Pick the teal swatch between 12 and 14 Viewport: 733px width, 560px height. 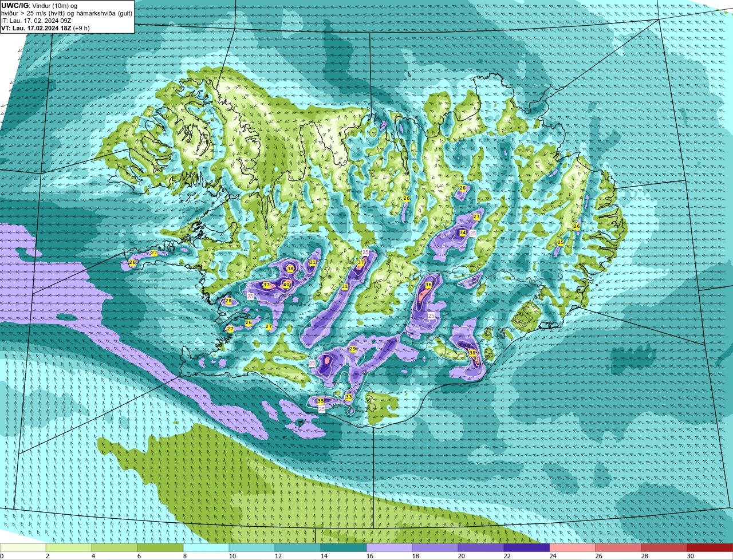[x=298, y=548]
